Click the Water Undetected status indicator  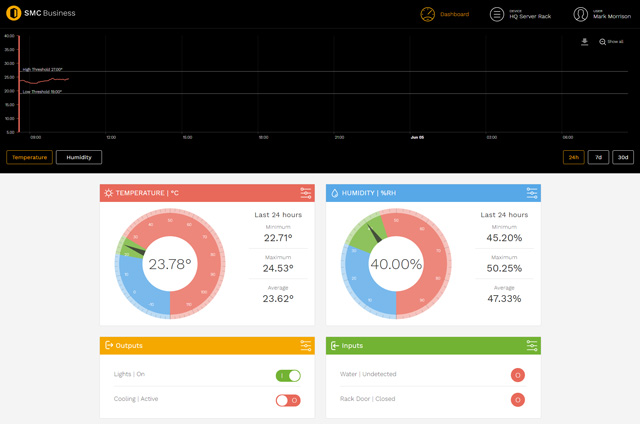518,375
